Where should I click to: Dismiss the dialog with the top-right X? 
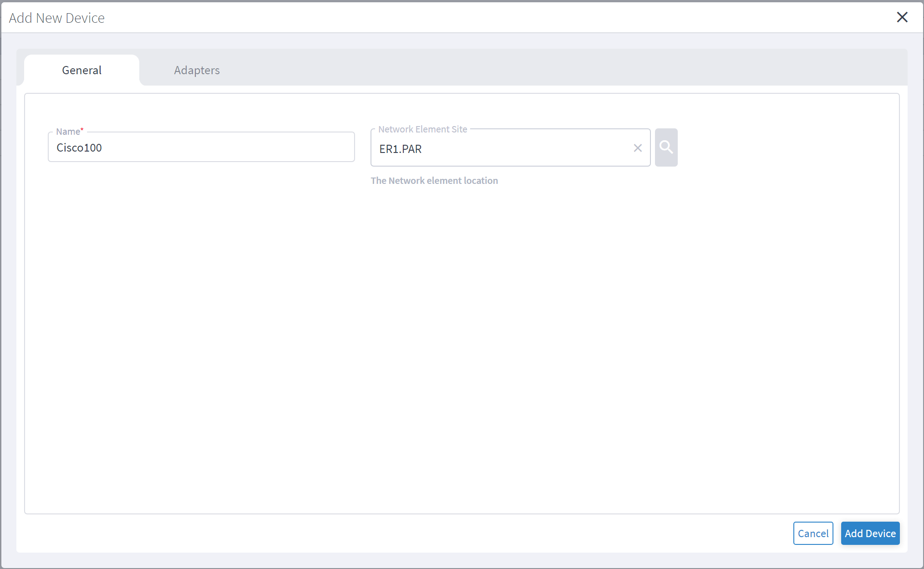click(903, 17)
